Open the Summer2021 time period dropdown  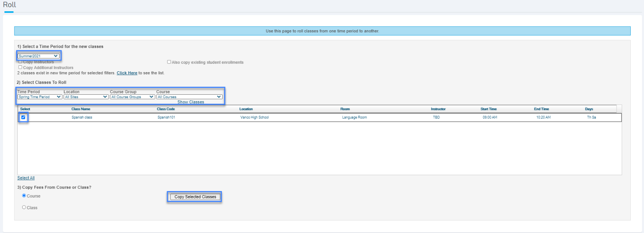[x=38, y=56]
